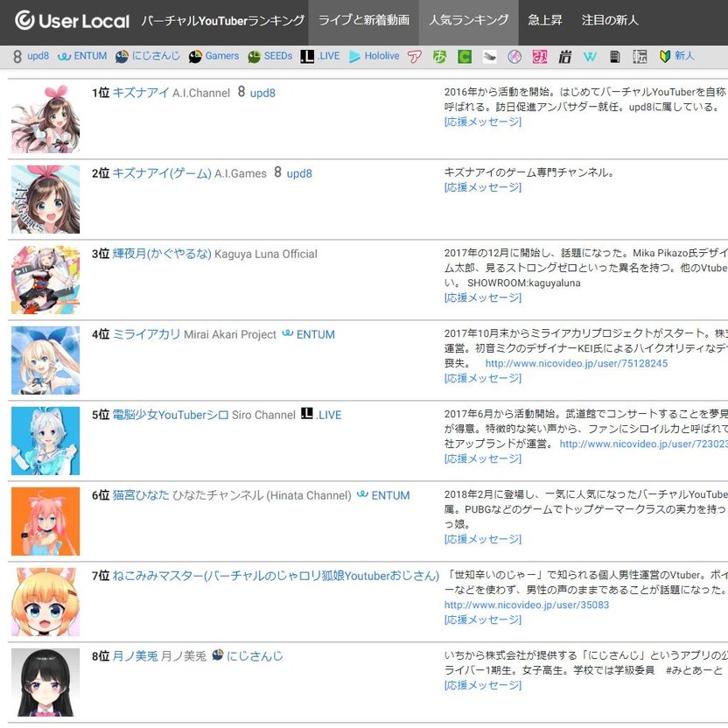Filter by SEEDs group in toolbar

click(x=270, y=56)
